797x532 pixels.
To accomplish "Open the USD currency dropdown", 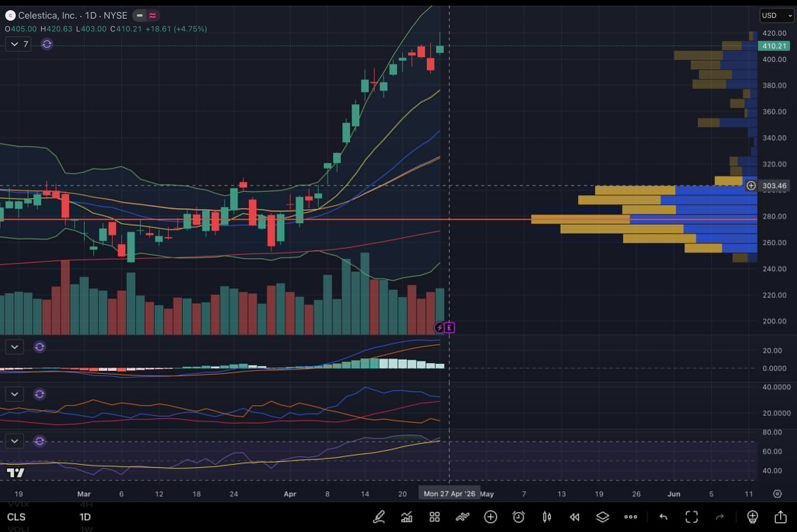I will pos(777,15).
